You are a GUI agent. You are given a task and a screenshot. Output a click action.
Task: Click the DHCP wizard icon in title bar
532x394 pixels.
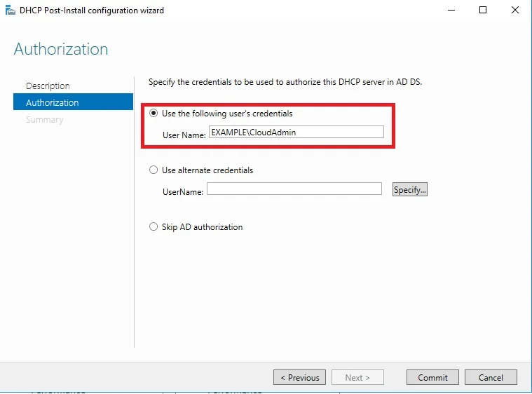click(x=11, y=11)
